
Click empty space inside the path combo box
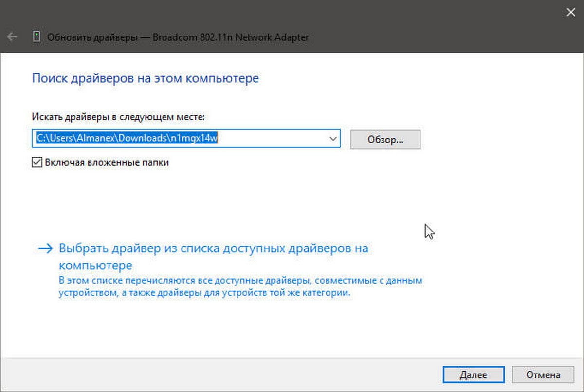(277, 139)
